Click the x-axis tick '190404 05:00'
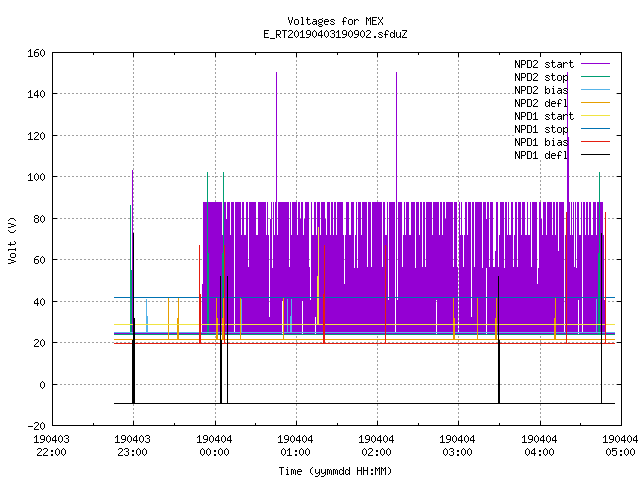The height and width of the screenshot is (480, 640). tap(620, 446)
